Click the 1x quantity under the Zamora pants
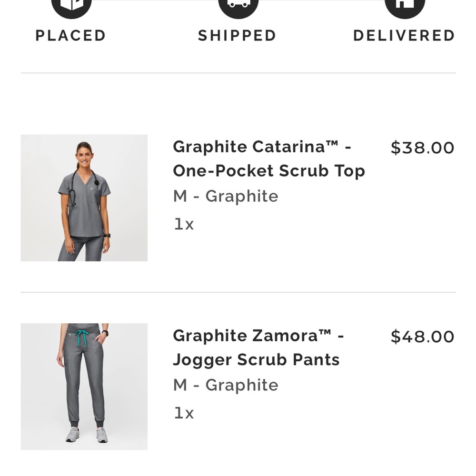476x476 pixels. [x=183, y=413]
